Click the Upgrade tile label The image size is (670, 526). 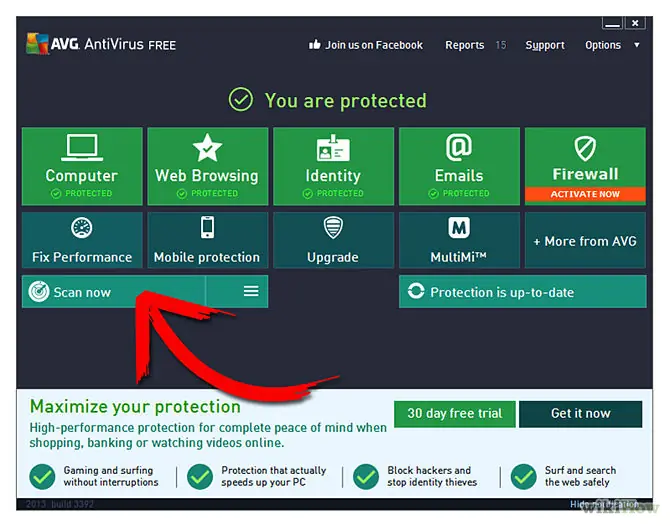(x=333, y=258)
